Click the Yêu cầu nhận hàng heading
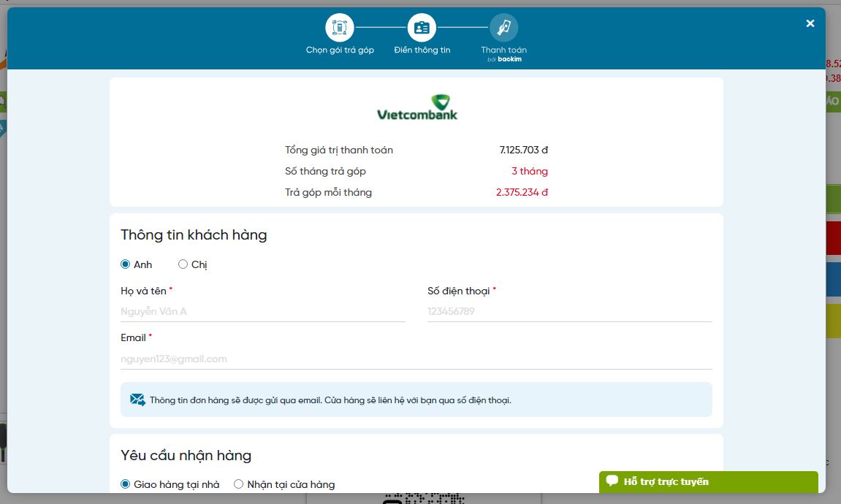Image resolution: width=841 pixels, height=504 pixels. pos(186,455)
